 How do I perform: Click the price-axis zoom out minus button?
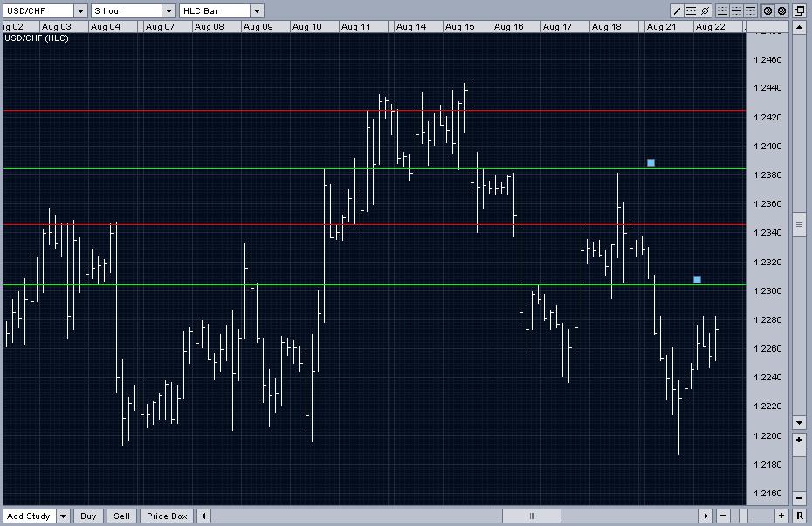click(x=799, y=499)
